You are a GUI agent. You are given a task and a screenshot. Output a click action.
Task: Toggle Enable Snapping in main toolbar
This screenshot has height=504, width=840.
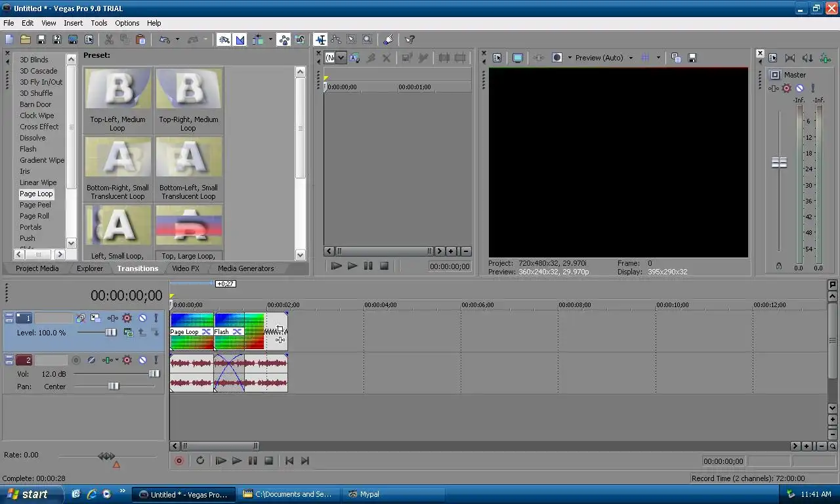click(x=224, y=40)
